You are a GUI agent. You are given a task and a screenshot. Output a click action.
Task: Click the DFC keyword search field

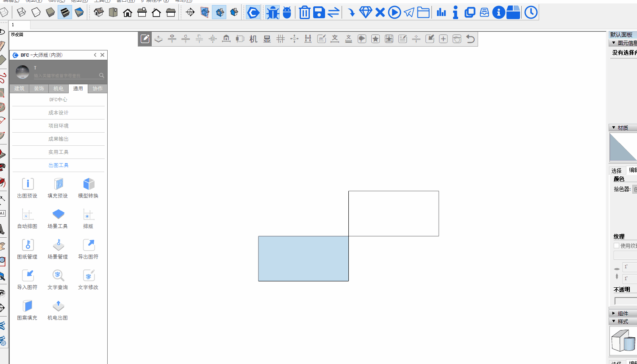click(x=66, y=75)
